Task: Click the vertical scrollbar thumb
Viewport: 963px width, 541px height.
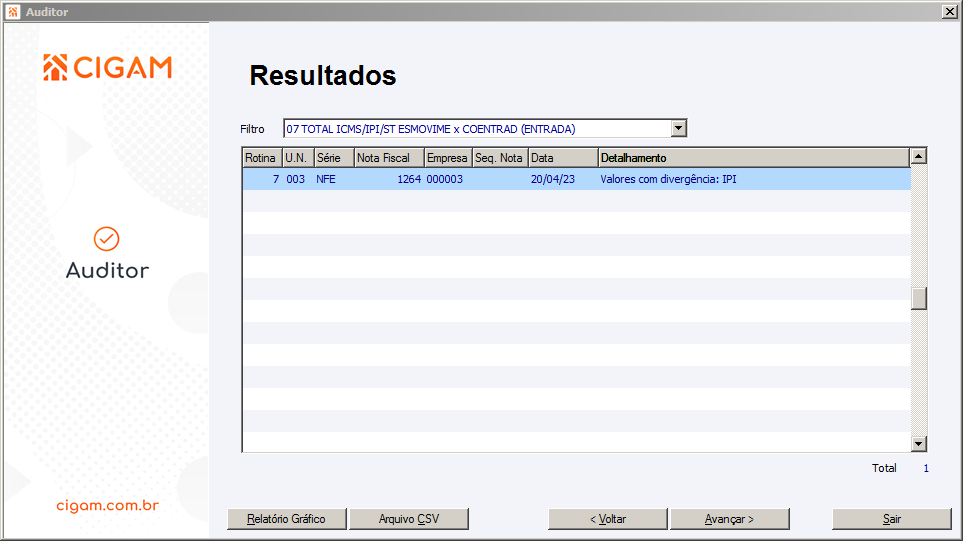Action: 918,298
